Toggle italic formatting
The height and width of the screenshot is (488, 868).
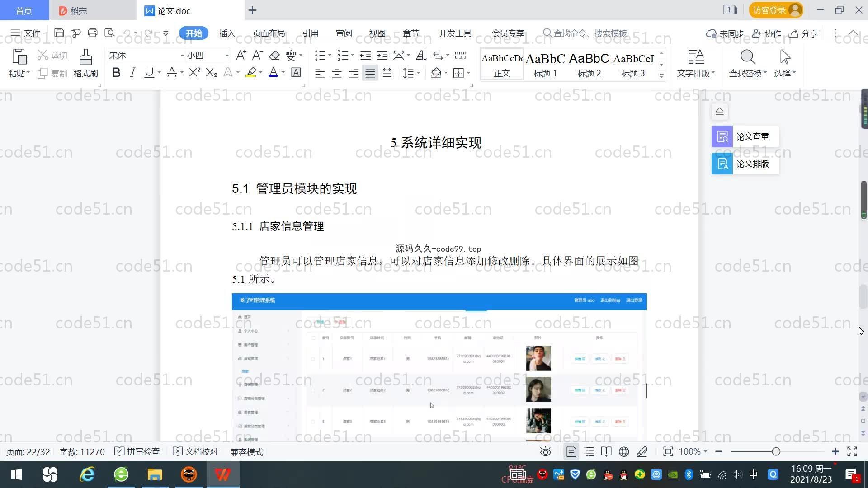click(x=132, y=73)
